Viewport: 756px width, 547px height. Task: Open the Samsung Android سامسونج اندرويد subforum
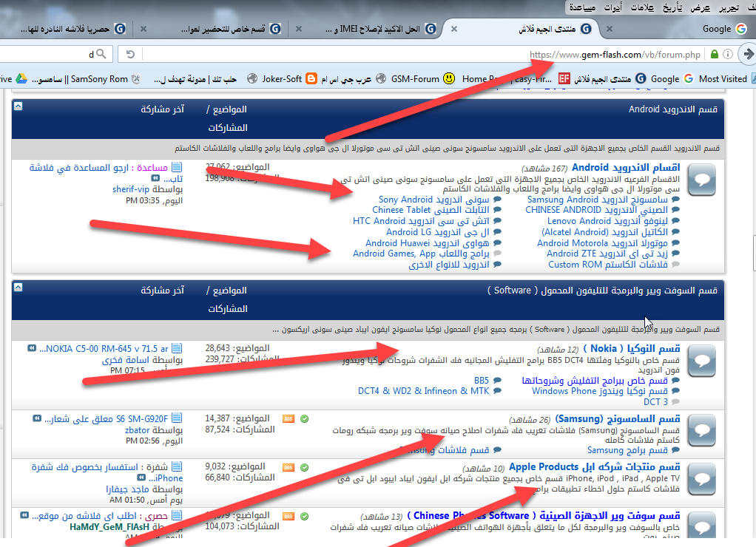598,200
